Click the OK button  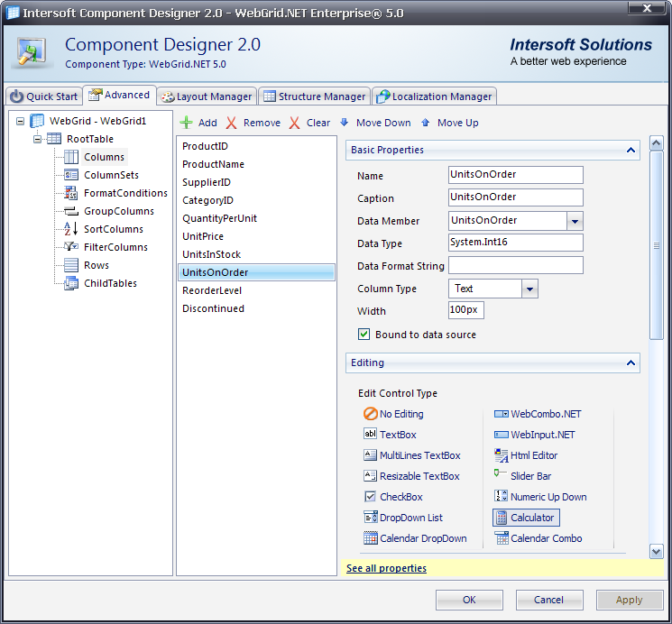coord(469,600)
